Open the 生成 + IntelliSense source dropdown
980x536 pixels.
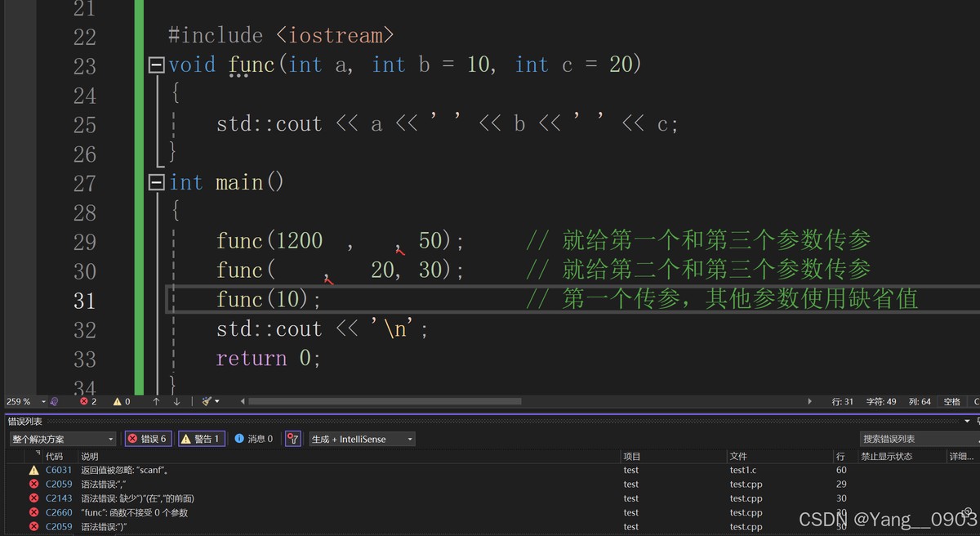(x=361, y=440)
